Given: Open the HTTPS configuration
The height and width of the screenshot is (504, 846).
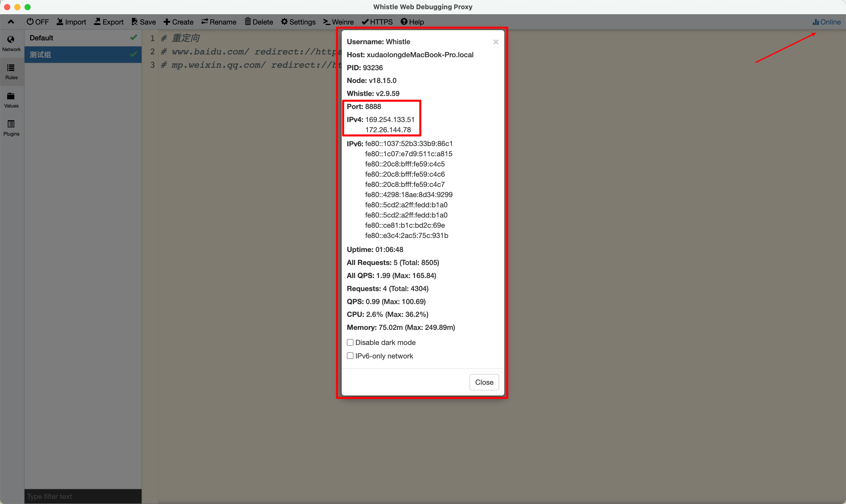Looking at the screenshot, I should pyautogui.click(x=377, y=22).
